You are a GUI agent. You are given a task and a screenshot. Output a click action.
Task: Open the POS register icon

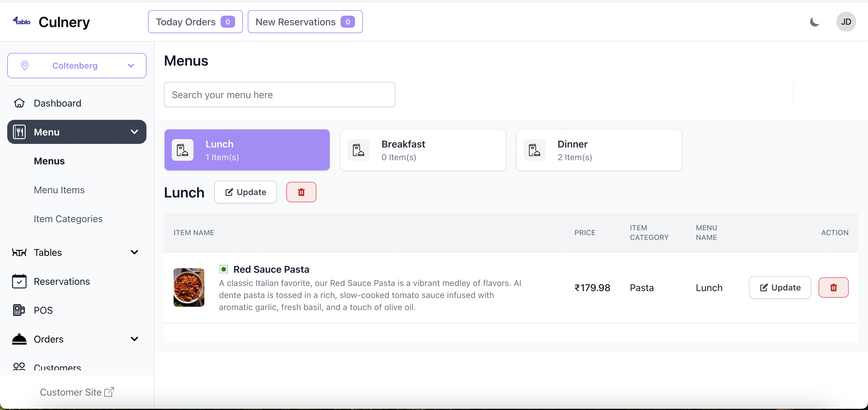tap(19, 310)
